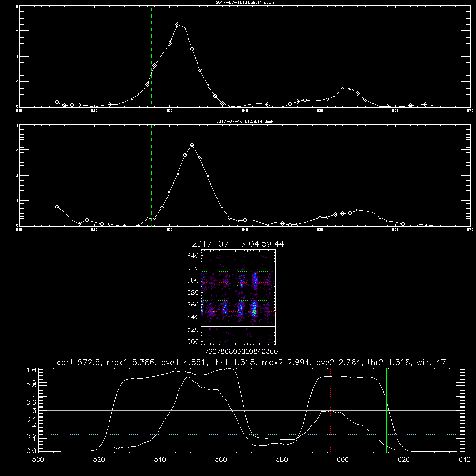Click the blue dotted threshold line in bottom plot
476x476 pixels.
pyautogui.click(x=251, y=435)
